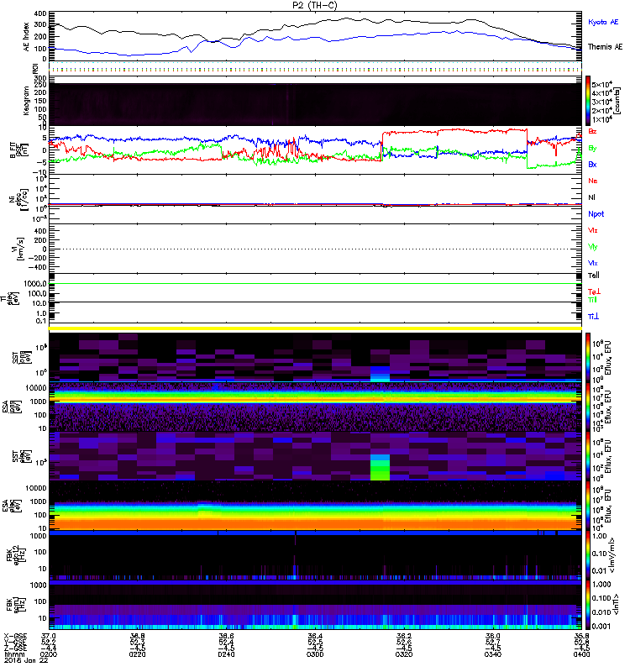This screenshot has height=672, width=630.
Task: Select the blue Bx legend label
Action: (x=592, y=165)
